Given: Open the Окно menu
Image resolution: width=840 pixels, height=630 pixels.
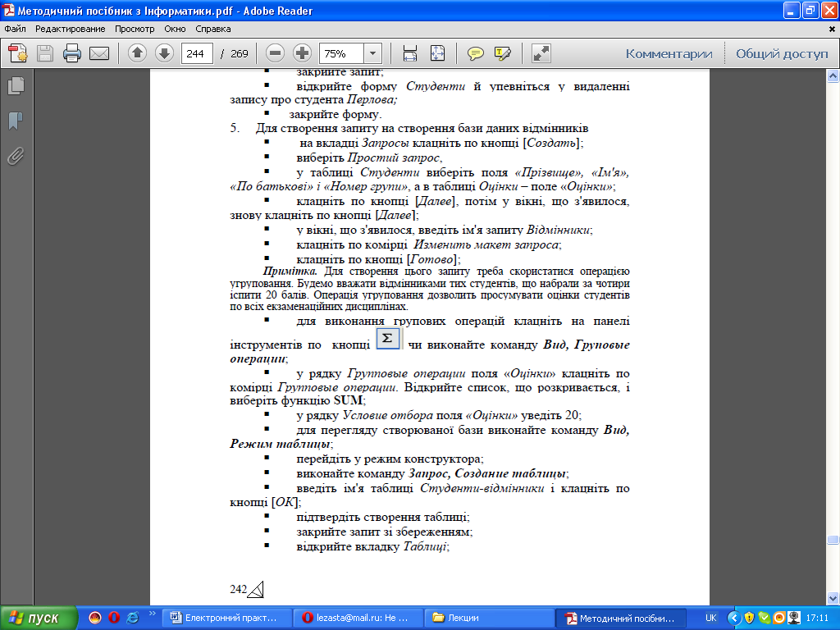Looking at the screenshot, I should [175, 29].
